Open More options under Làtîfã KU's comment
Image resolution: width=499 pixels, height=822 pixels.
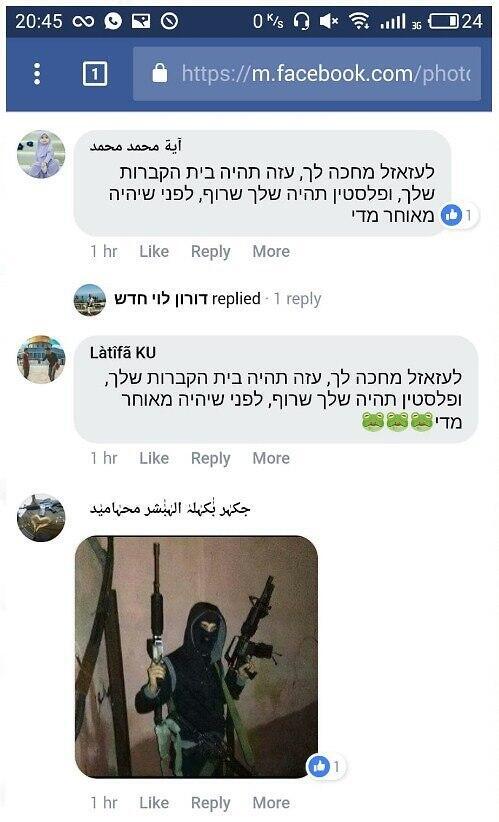[271, 458]
